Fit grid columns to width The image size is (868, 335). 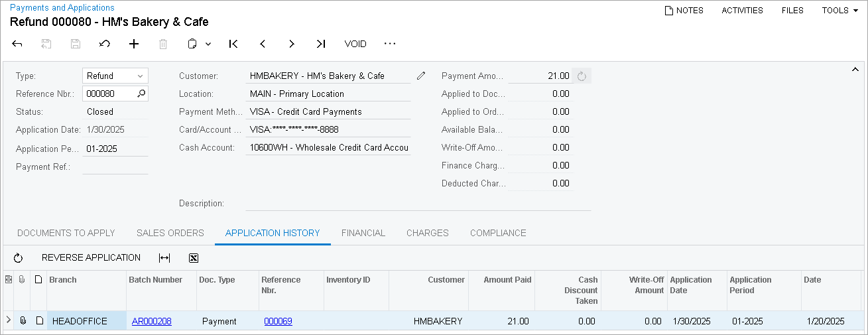pyautogui.click(x=164, y=258)
